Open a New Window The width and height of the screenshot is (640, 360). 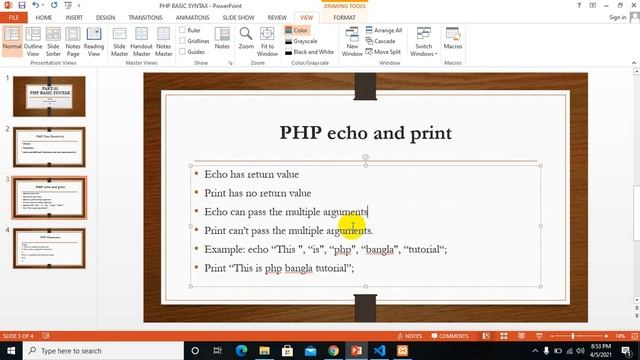(352, 41)
